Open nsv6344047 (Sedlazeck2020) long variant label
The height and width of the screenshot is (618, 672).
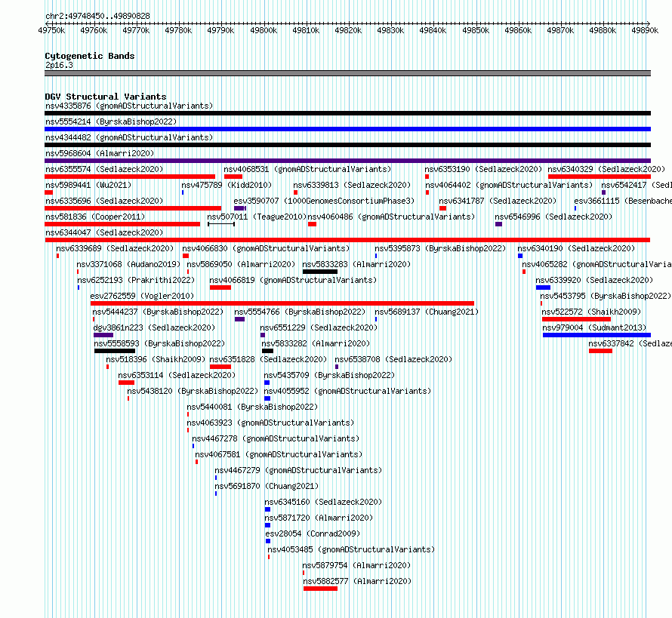(104, 232)
